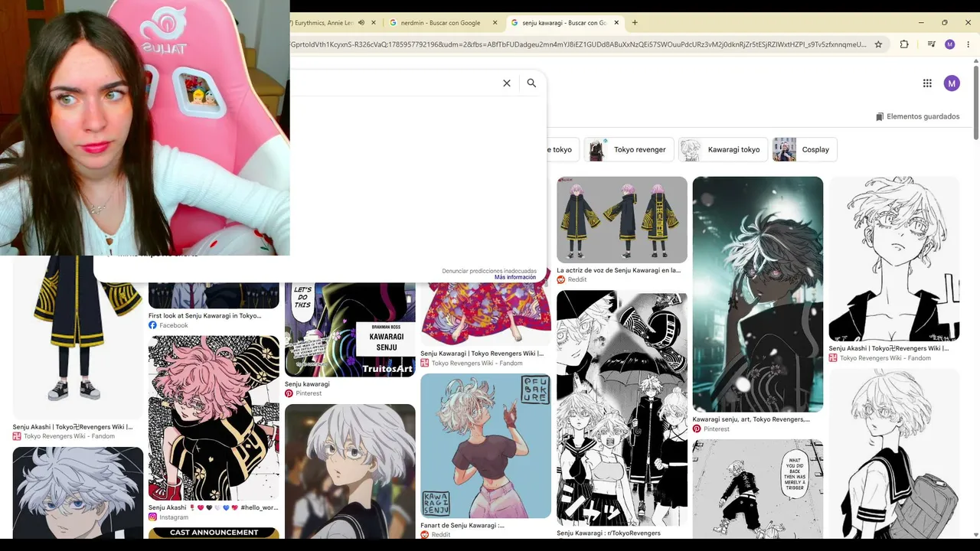Select the senju kawaragi - Buscar con Google tab

(565, 23)
